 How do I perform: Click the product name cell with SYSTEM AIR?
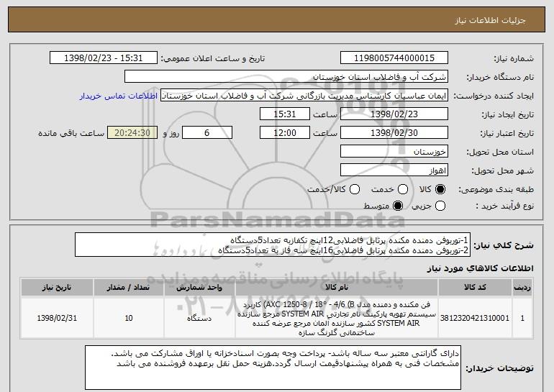337,318
